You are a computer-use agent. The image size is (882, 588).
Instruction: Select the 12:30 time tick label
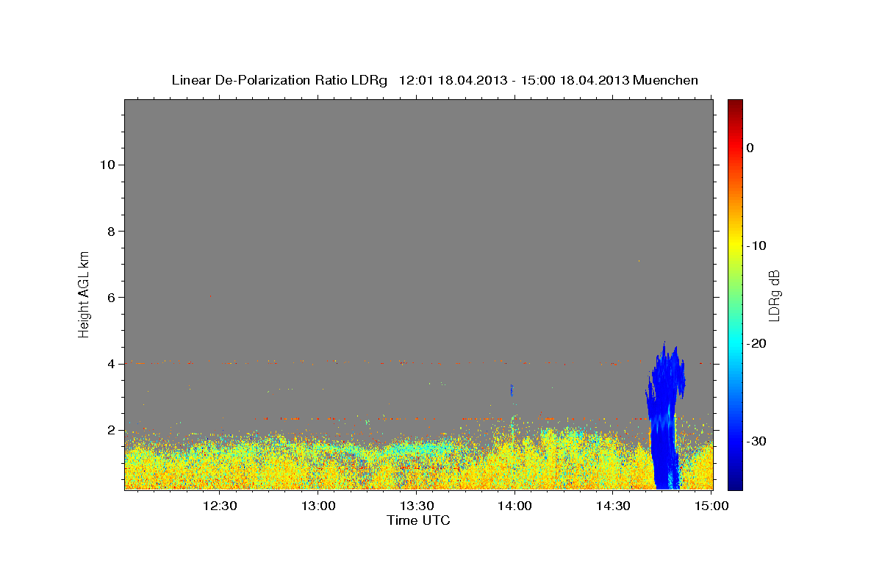pyautogui.click(x=219, y=506)
